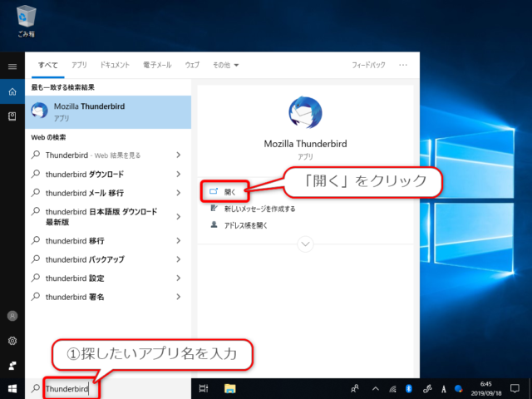Click the user account icon in sidebar
Image resolution: width=532 pixels, height=399 pixels.
pos(12,316)
